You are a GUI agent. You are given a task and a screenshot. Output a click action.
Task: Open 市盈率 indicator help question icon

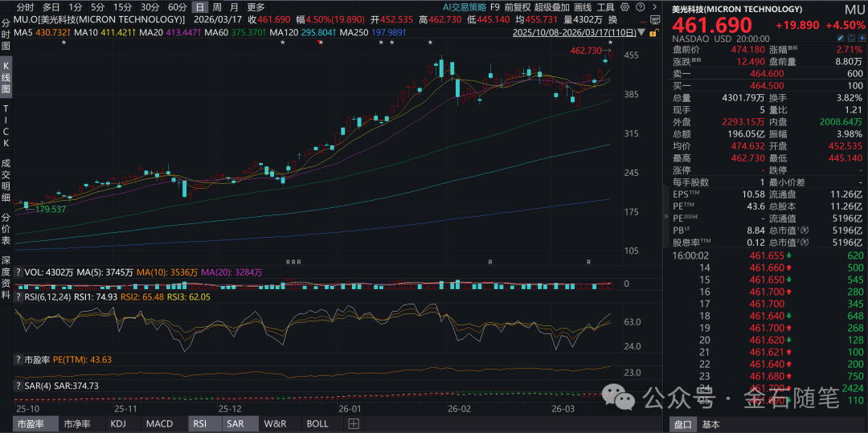tap(18, 359)
